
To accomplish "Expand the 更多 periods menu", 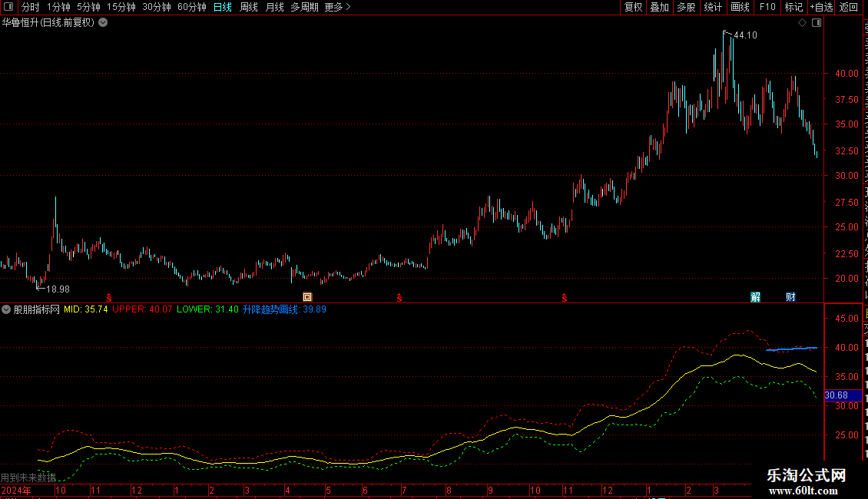I will click(x=337, y=7).
